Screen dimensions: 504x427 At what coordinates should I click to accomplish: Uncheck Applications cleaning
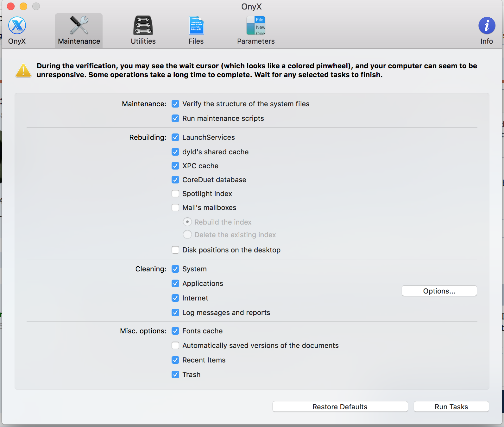[175, 283]
